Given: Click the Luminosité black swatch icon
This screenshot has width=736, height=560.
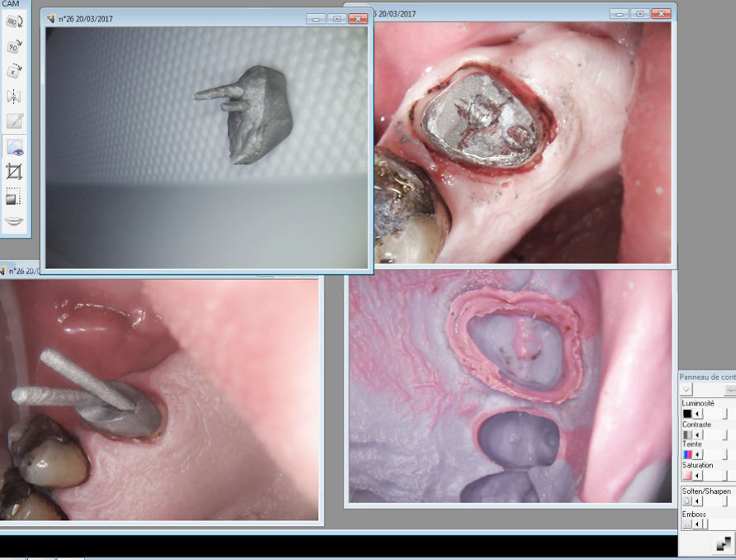Looking at the screenshot, I should point(686,413).
